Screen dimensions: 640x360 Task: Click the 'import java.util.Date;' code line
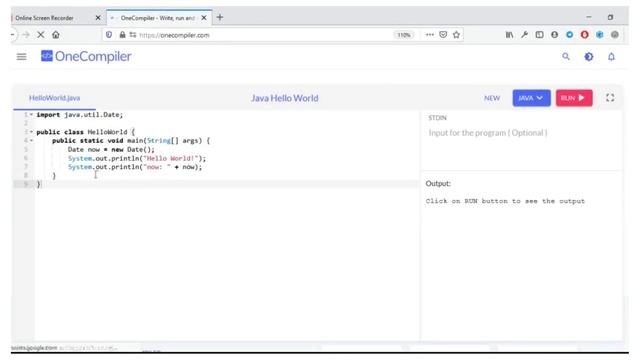80,115
